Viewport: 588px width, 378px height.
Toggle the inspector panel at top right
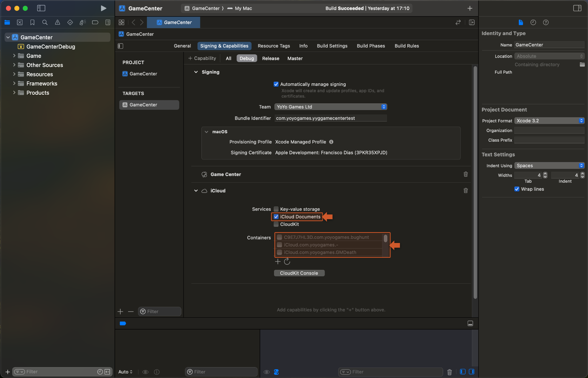click(577, 8)
